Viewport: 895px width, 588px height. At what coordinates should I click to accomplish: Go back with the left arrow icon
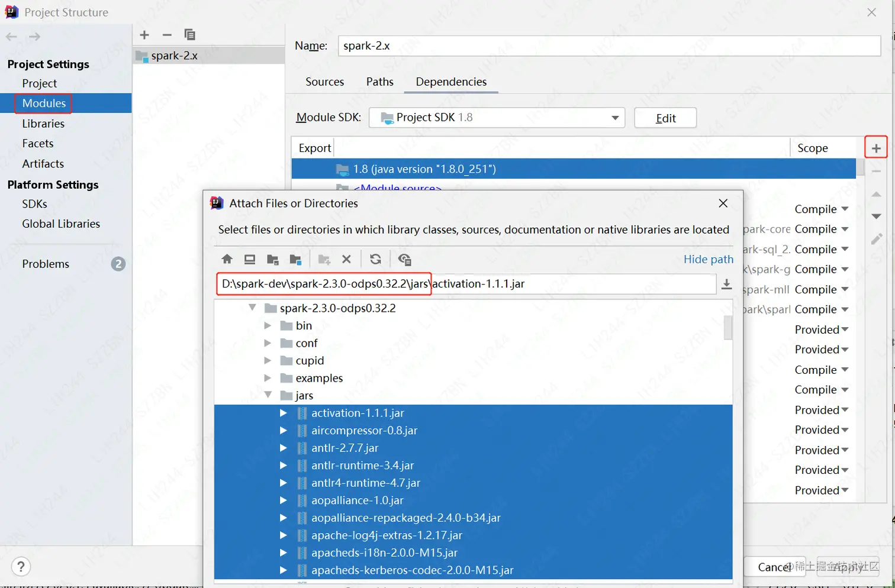tap(11, 37)
